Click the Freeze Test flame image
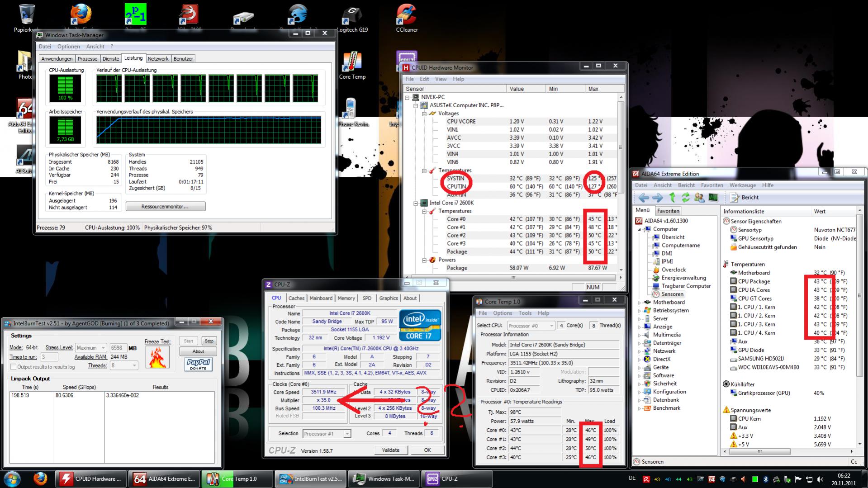Viewport: 868px width, 488px height. point(157,357)
